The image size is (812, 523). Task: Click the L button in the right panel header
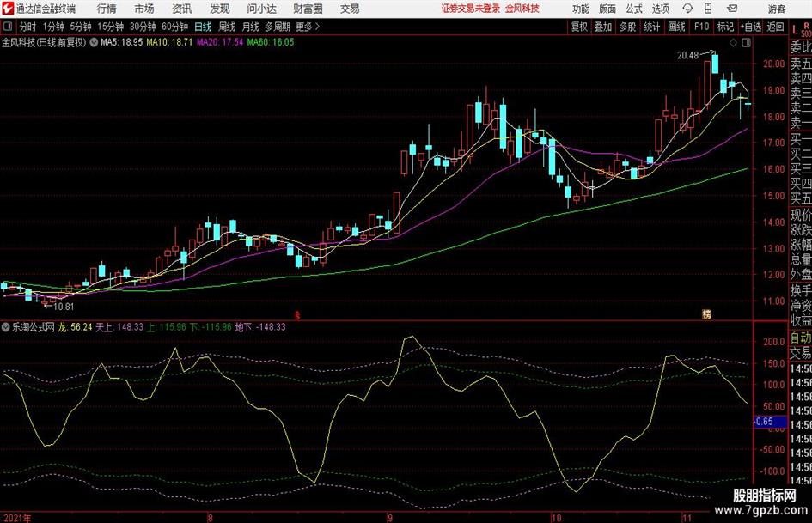click(795, 29)
